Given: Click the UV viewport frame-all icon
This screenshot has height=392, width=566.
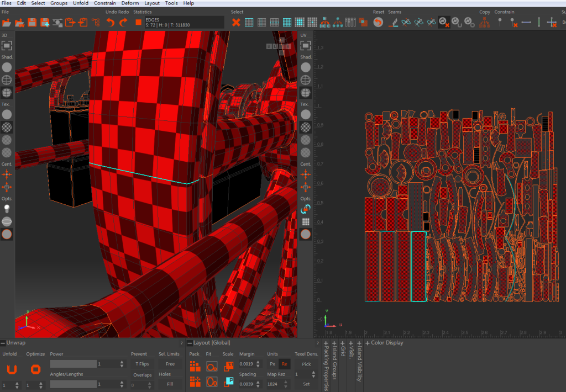Looking at the screenshot, I should 305,45.
